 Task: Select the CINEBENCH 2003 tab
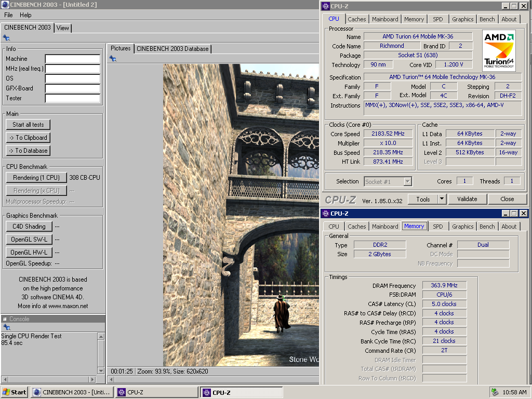[27, 28]
